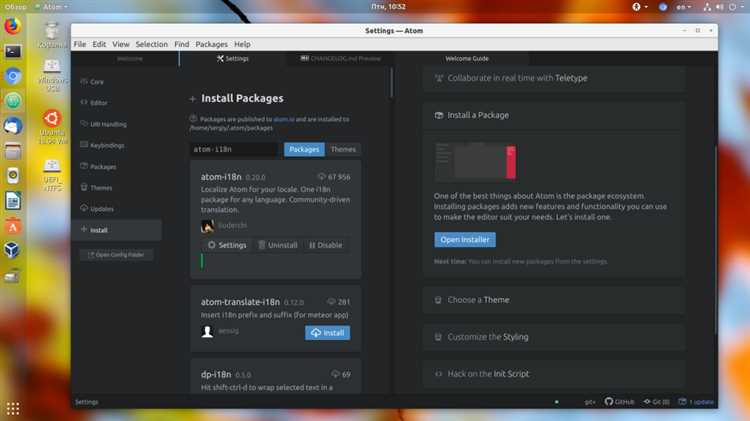750x421 pixels.
Task: Switch search filter to Themes
Action: pyautogui.click(x=343, y=149)
